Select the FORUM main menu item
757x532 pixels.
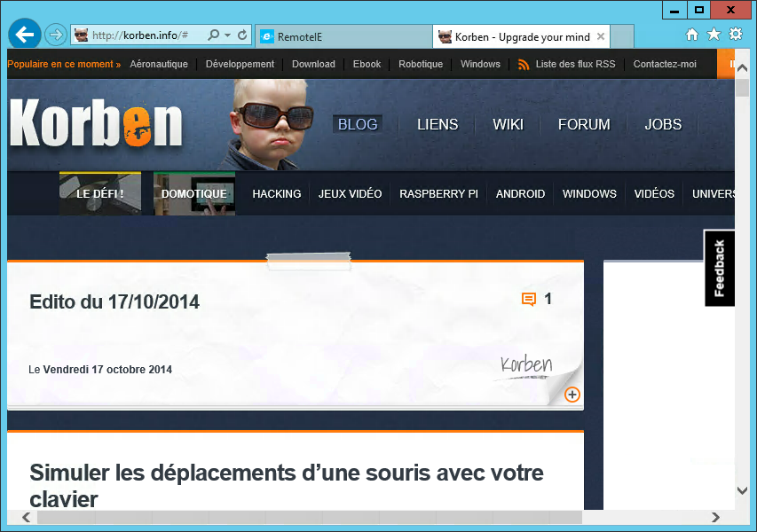click(584, 124)
